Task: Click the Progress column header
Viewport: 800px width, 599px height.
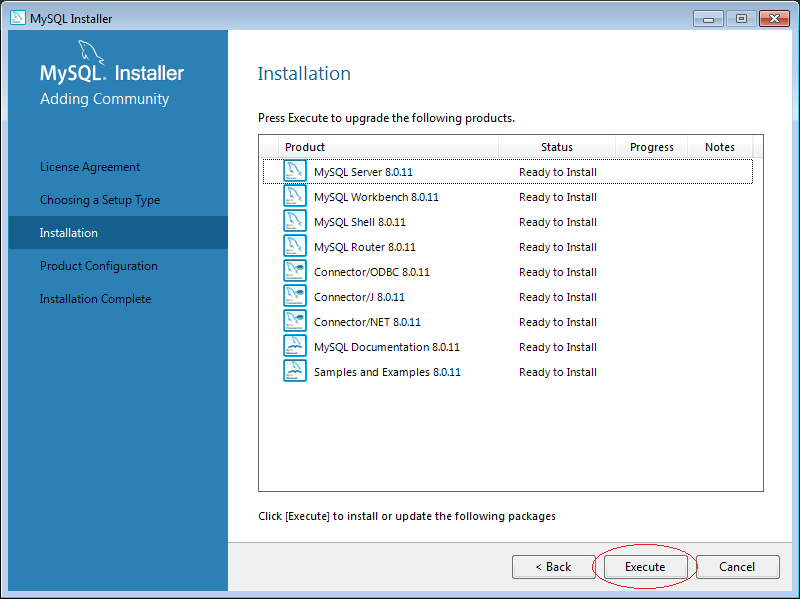Action: [x=652, y=147]
